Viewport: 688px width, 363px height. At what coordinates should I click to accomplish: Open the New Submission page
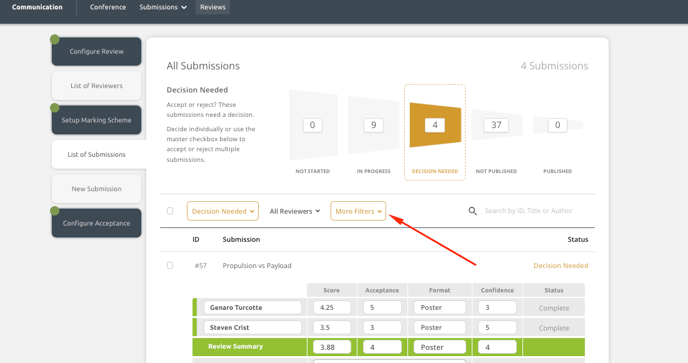[97, 189]
